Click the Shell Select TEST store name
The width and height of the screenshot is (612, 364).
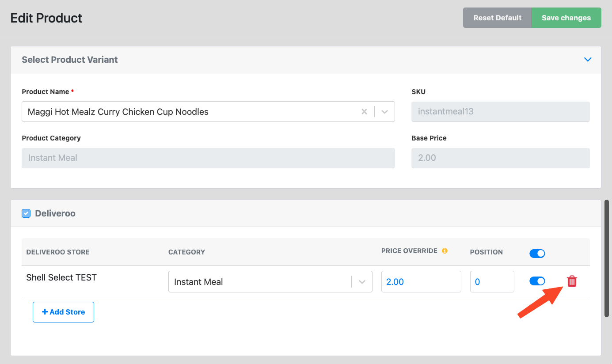pos(61,277)
